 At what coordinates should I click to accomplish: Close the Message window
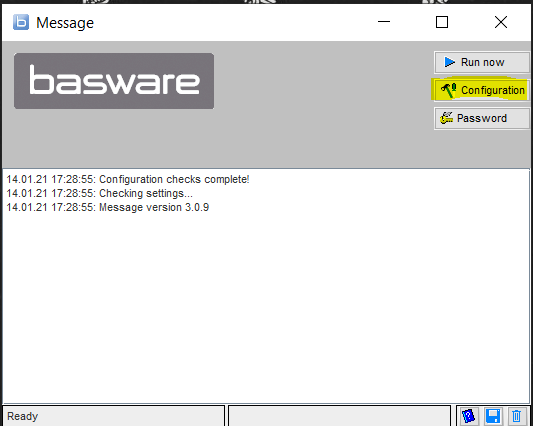pos(501,22)
